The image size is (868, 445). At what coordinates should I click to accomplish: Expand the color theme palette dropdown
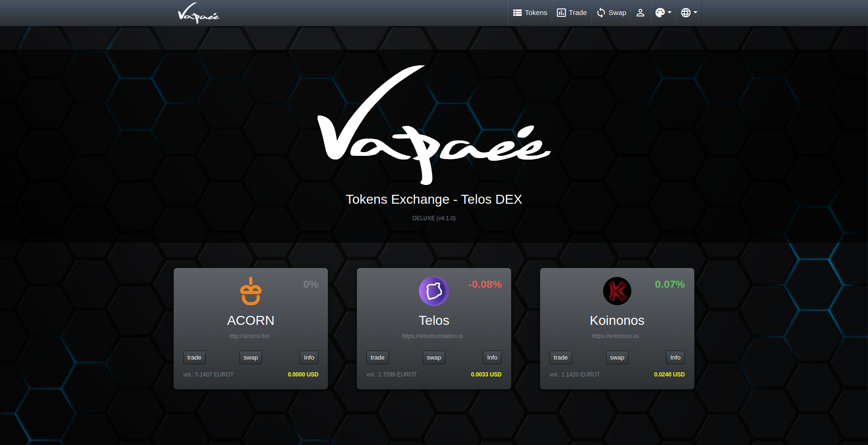pos(663,13)
